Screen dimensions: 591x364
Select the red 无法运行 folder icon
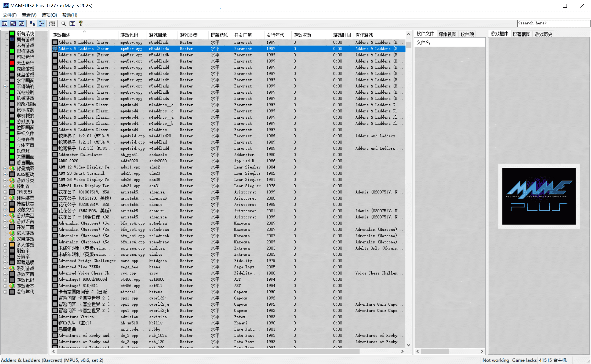(x=12, y=63)
